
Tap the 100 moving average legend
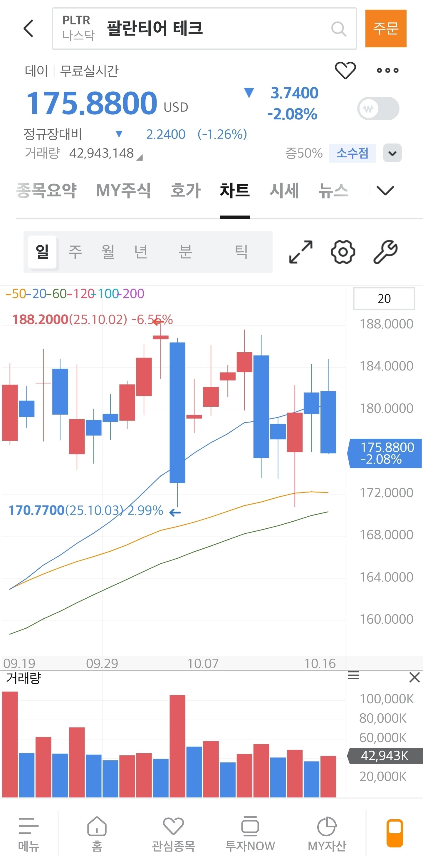point(105,294)
